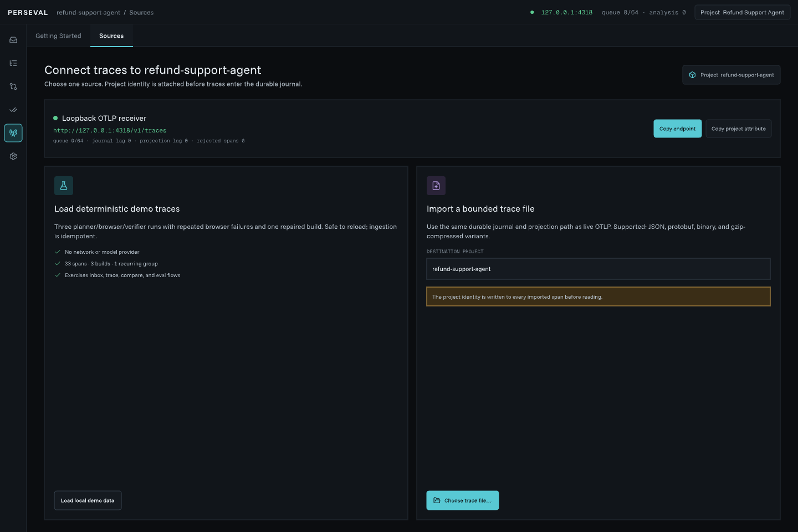Open the settings gear sidebar icon
The height and width of the screenshot is (532, 798).
(13, 156)
